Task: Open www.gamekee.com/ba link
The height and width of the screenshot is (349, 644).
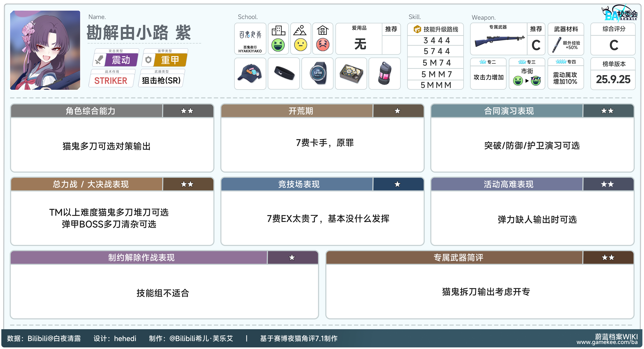Action: tap(607, 342)
